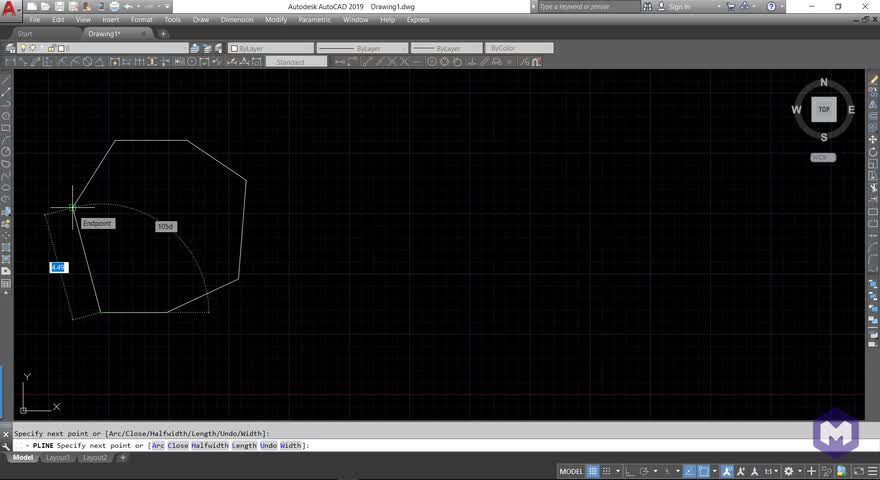Click the Open file icon in Quick Access
Screen dimensions: 880x480
tap(45, 7)
